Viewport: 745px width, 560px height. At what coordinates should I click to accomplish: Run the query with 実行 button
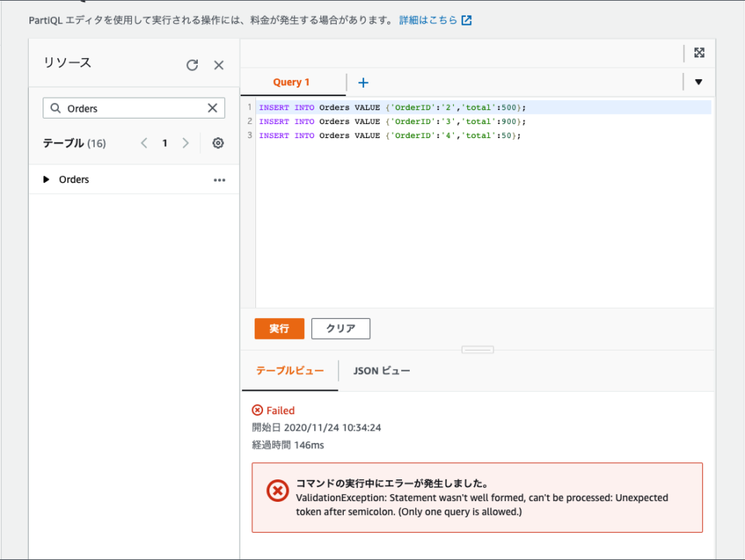(279, 328)
